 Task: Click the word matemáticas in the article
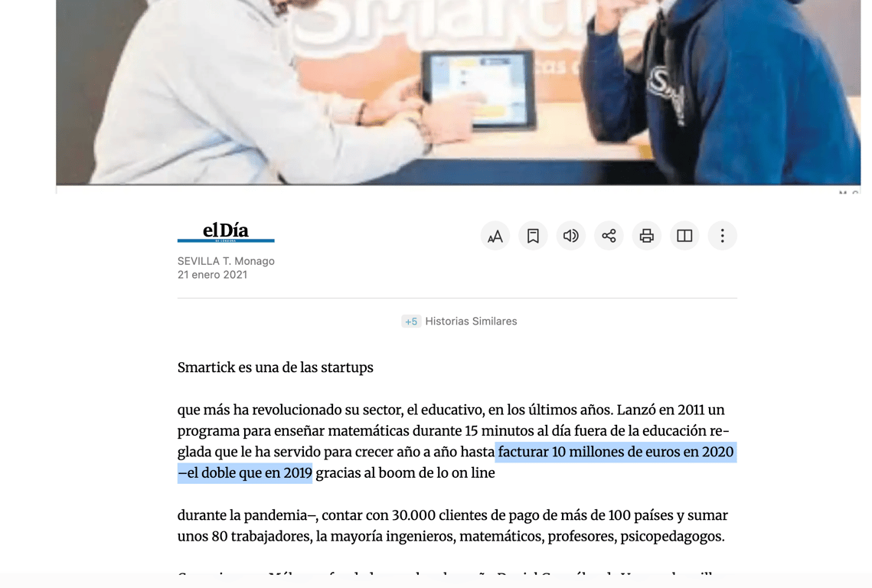tap(368, 431)
